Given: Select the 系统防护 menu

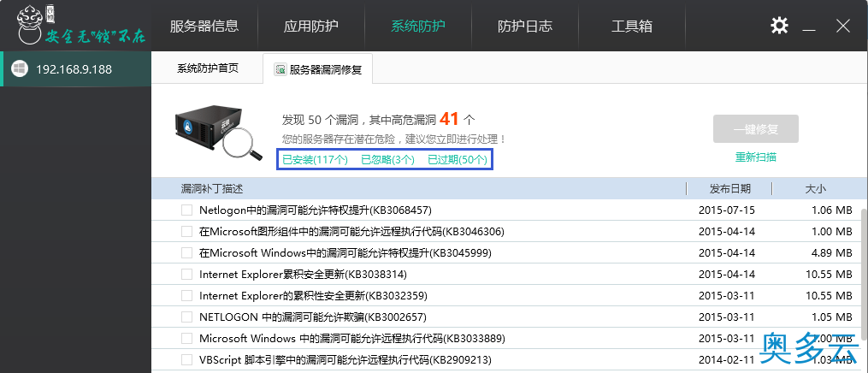Looking at the screenshot, I should click(x=418, y=26).
